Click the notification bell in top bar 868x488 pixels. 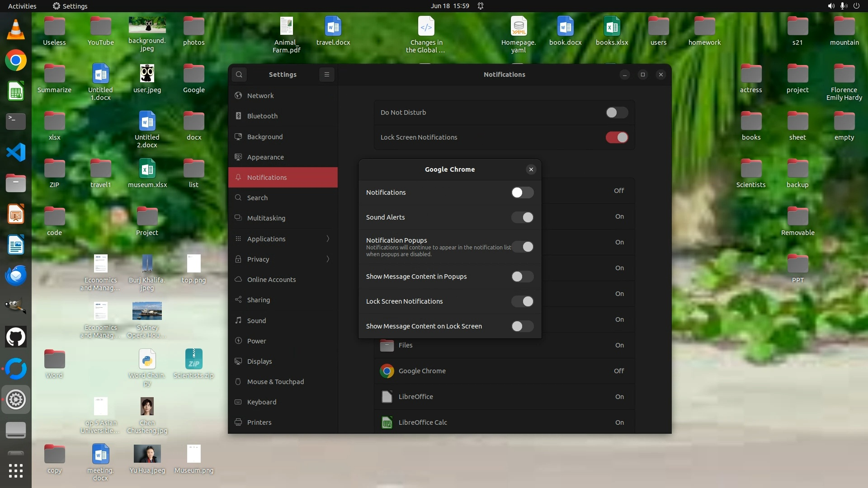(x=481, y=6)
